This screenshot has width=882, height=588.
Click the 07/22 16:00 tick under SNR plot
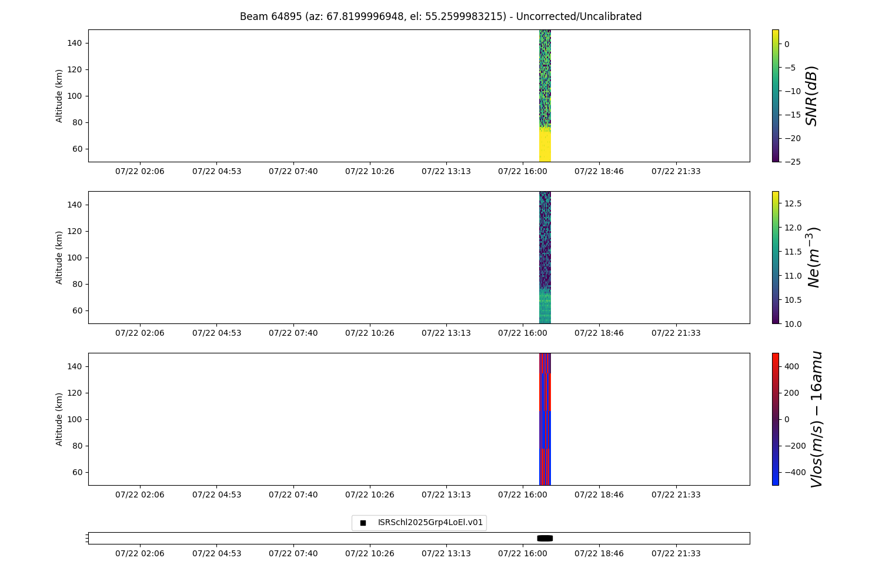point(523,171)
